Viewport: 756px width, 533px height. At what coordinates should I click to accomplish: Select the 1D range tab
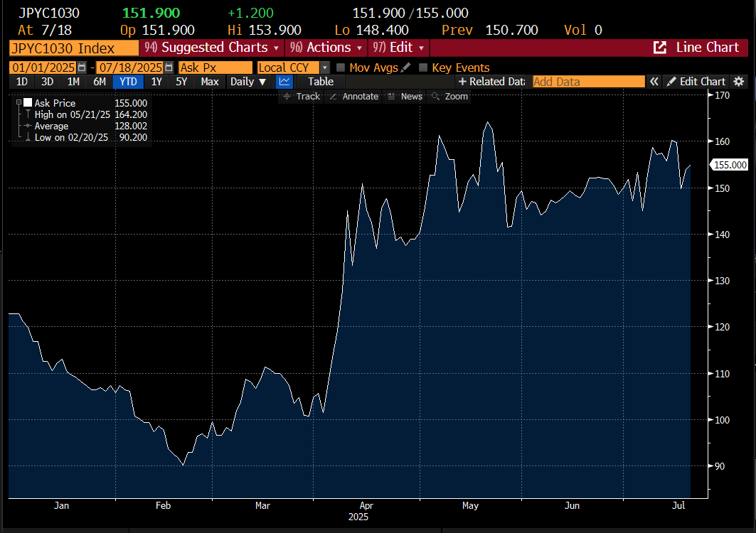click(22, 82)
